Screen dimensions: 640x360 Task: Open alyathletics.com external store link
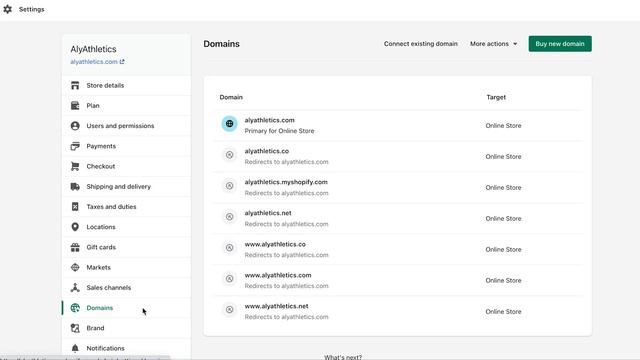(x=97, y=62)
